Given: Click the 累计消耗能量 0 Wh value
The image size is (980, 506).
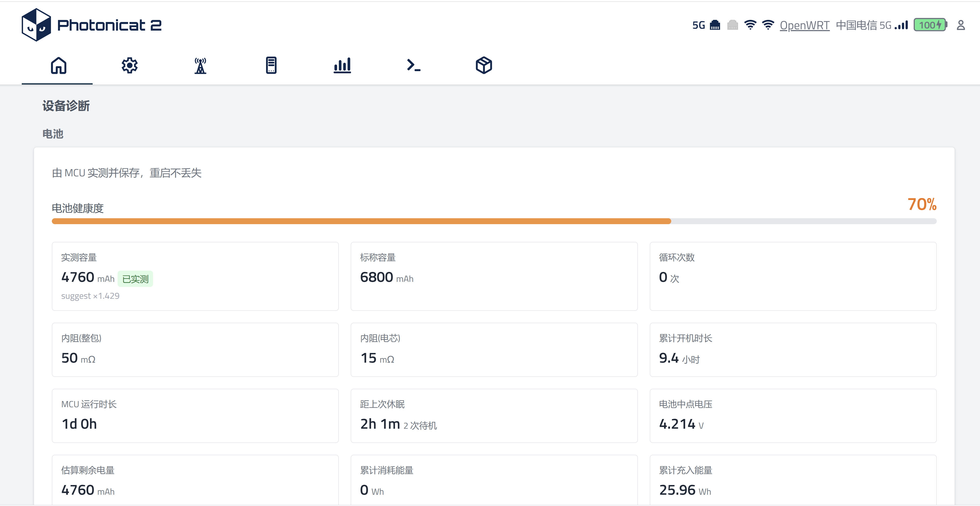Looking at the screenshot, I should (372, 490).
